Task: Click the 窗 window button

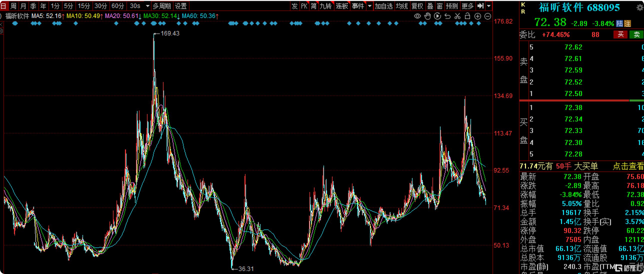Action: point(440,6)
